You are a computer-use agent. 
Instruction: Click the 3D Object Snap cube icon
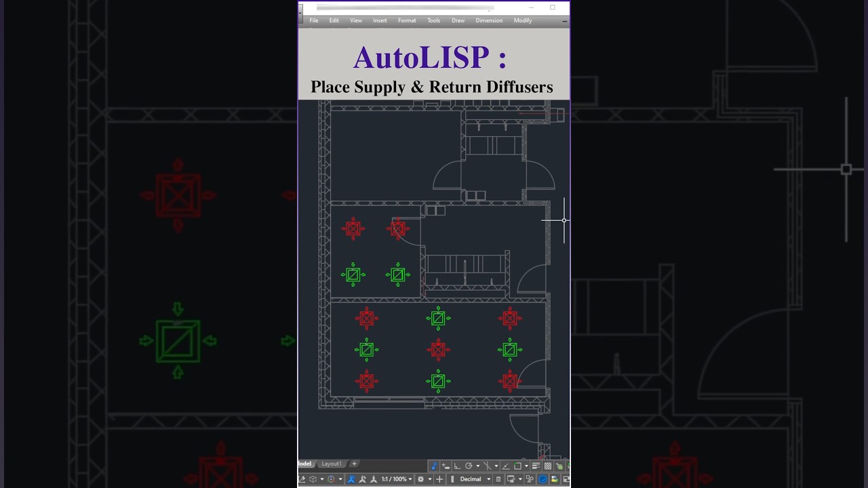point(313,479)
